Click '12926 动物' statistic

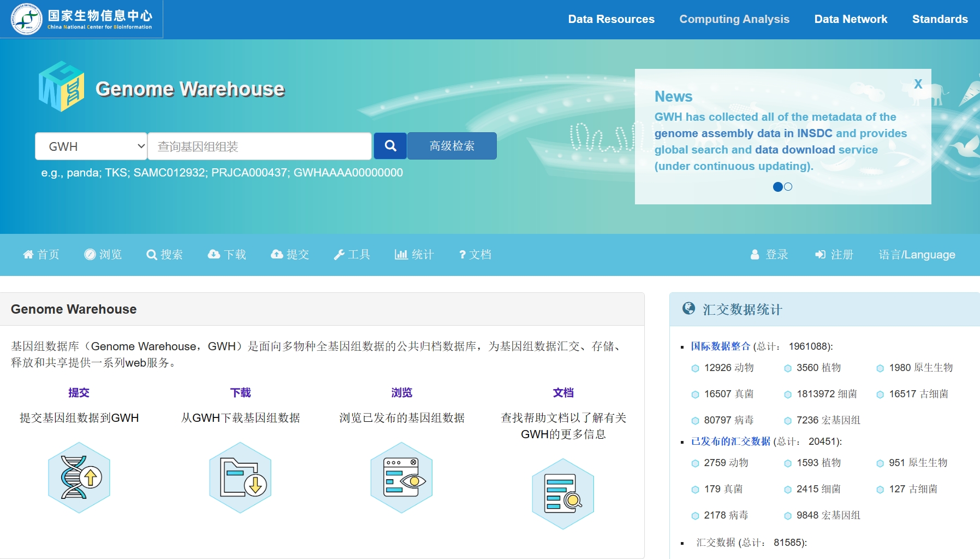click(x=729, y=368)
